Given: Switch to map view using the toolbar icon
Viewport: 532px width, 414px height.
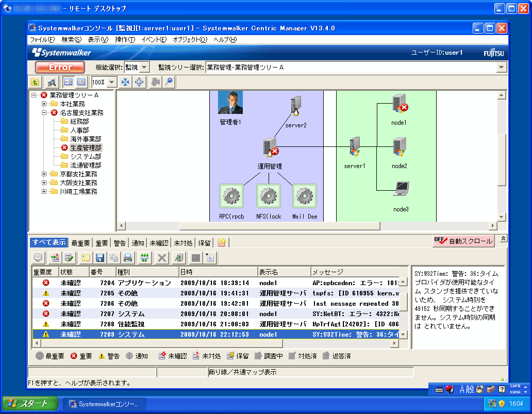Looking at the screenshot, I should point(68,82).
